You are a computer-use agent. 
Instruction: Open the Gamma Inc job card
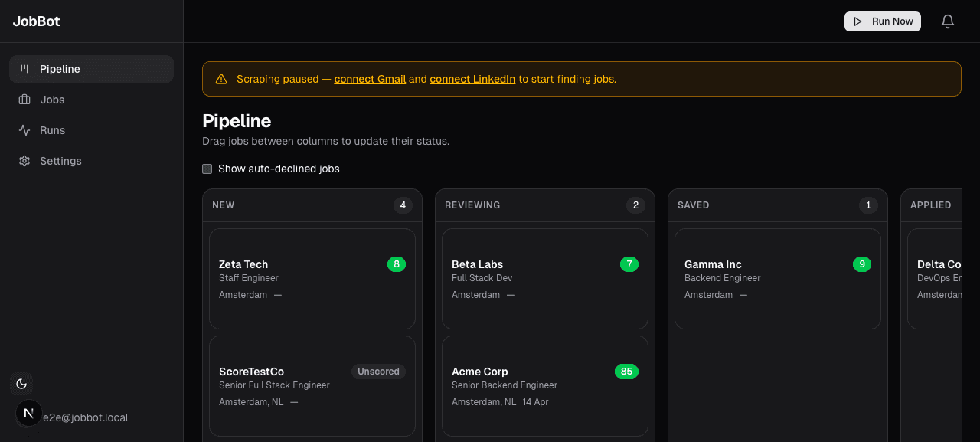[777, 279]
